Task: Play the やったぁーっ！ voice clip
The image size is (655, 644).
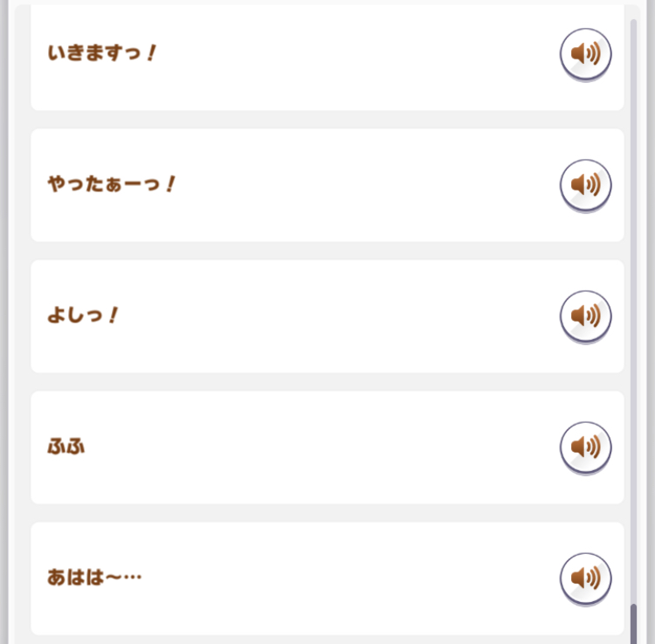Action: click(585, 184)
